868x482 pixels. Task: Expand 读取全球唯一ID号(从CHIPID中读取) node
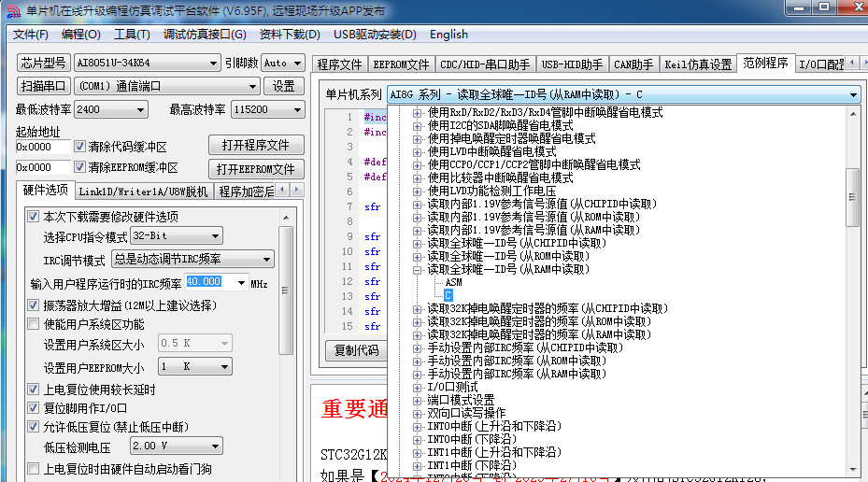[417, 244]
